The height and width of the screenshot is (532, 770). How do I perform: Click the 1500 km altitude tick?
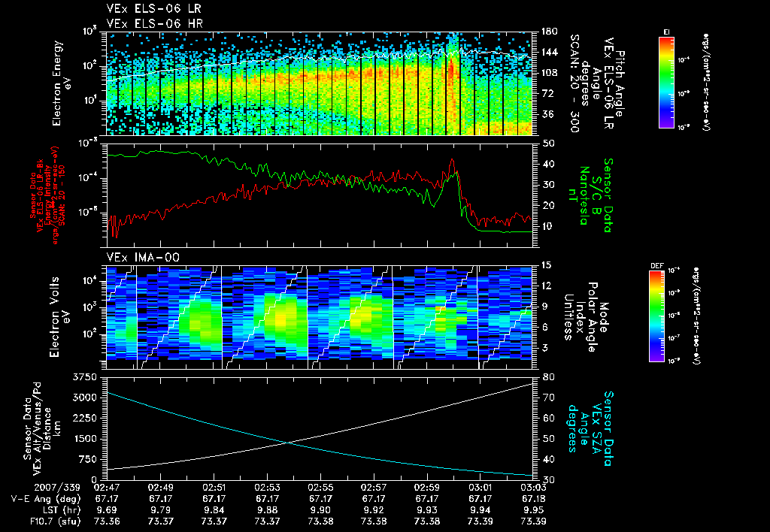pos(84,439)
